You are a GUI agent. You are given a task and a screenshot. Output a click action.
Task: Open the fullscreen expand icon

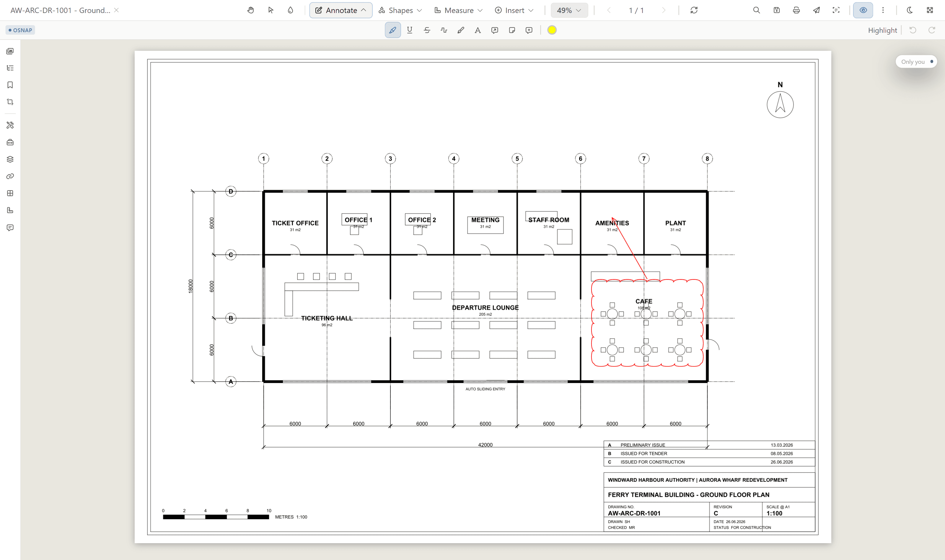point(930,10)
